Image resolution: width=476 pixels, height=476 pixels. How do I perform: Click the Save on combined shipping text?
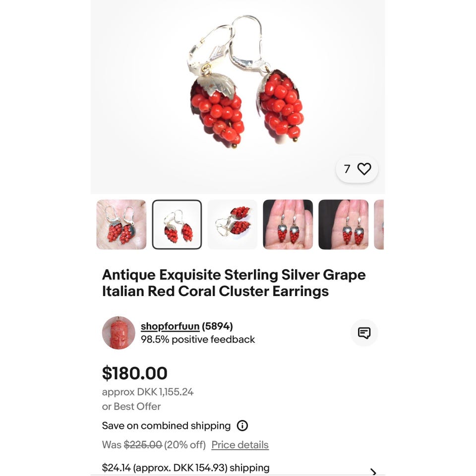[166, 425]
